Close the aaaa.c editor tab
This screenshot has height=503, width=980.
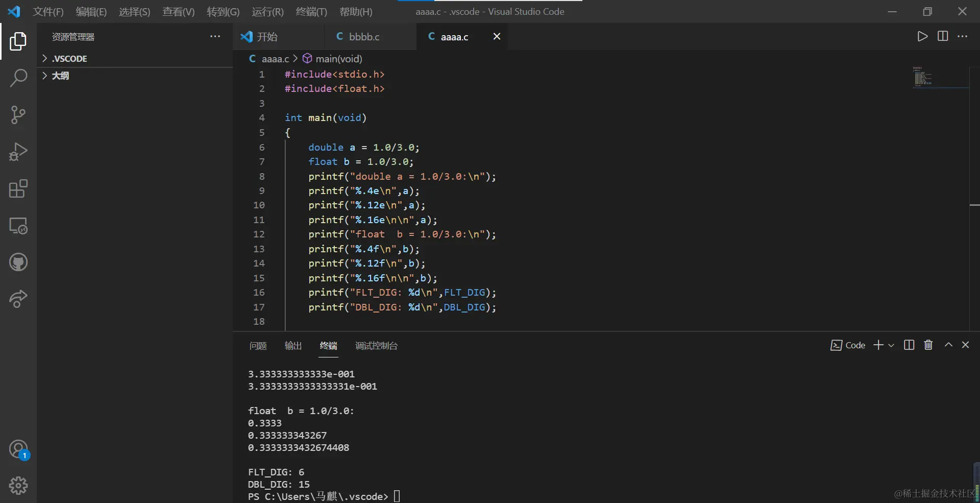(497, 36)
